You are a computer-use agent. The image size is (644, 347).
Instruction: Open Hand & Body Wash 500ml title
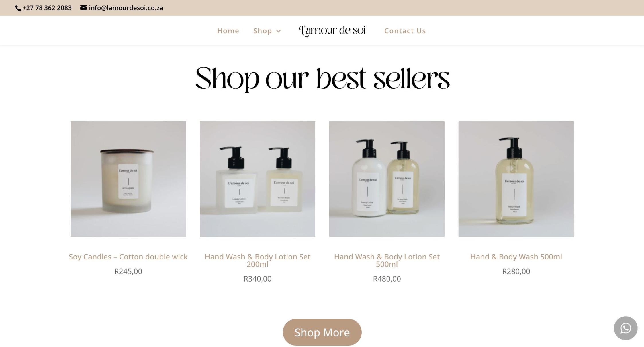click(x=516, y=257)
